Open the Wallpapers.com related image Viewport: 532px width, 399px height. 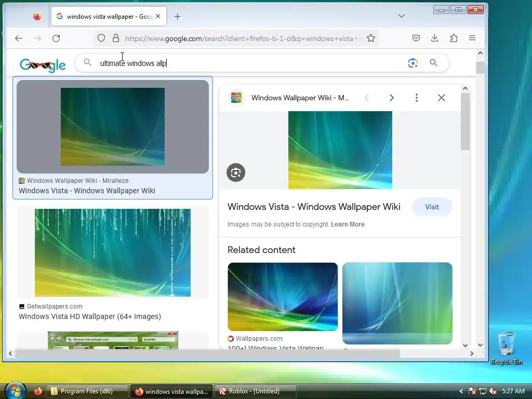point(283,297)
